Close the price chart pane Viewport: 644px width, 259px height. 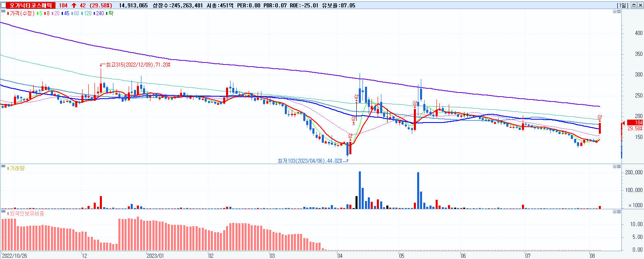619,12
